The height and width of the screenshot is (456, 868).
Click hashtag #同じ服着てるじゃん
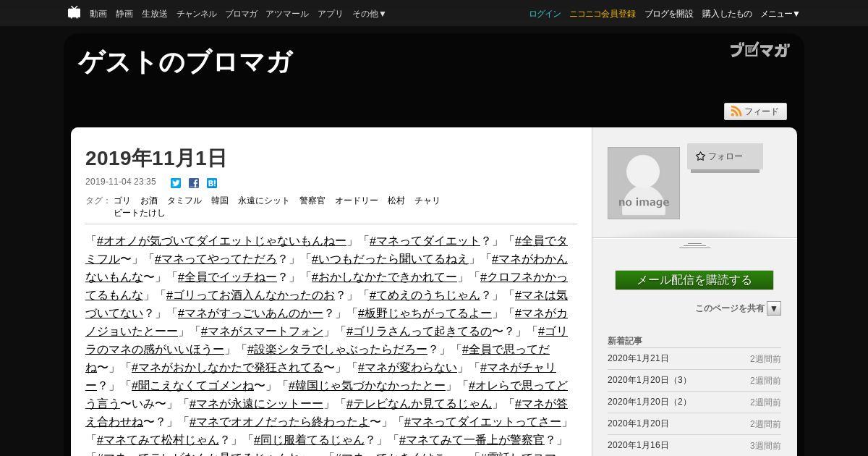pos(309,439)
